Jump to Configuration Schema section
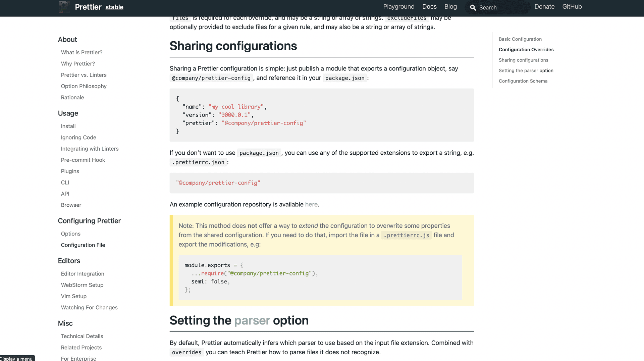This screenshot has width=644, height=361. click(523, 81)
